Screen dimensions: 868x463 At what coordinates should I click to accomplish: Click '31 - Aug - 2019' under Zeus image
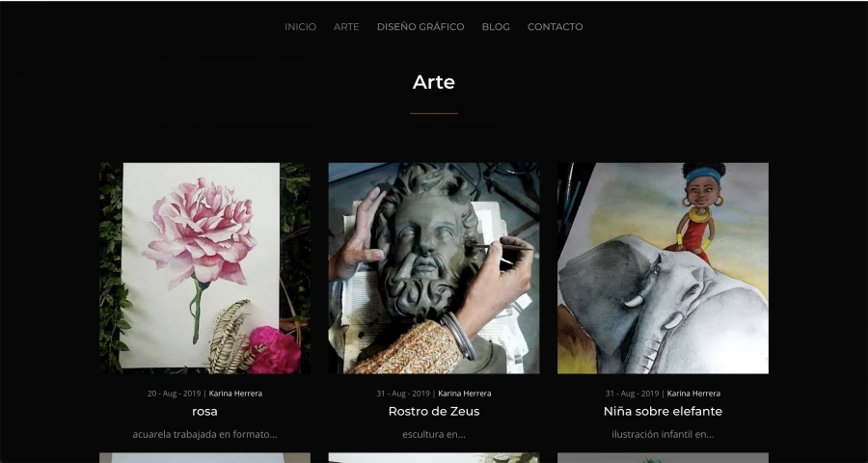pos(403,394)
